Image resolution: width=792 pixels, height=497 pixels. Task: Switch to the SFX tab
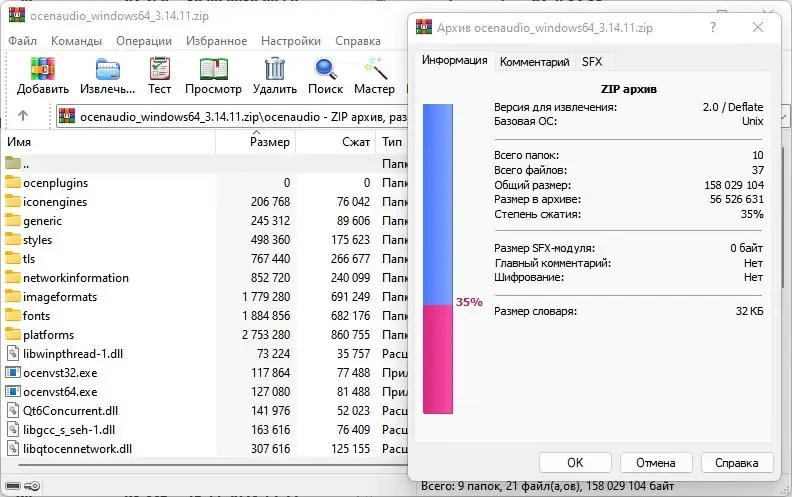click(592, 62)
